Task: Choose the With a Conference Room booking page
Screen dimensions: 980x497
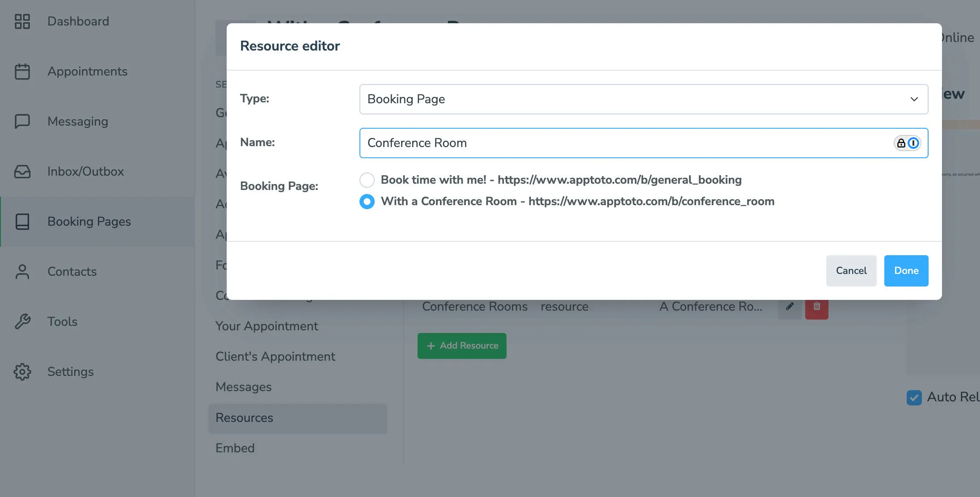Action: 367,202
